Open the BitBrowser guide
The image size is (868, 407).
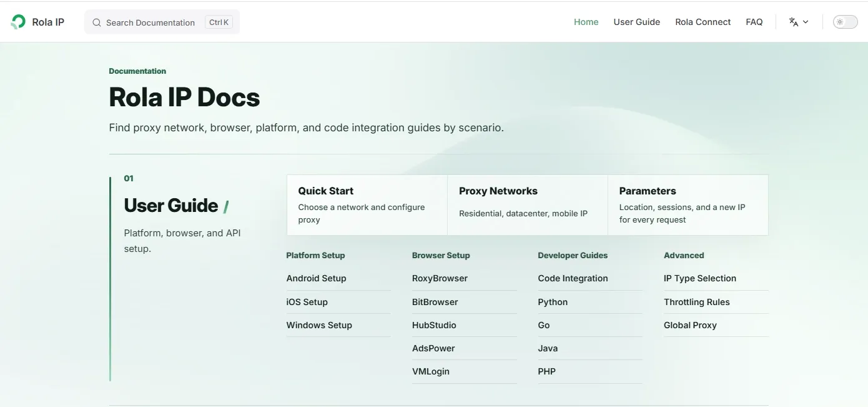[435, 302]
